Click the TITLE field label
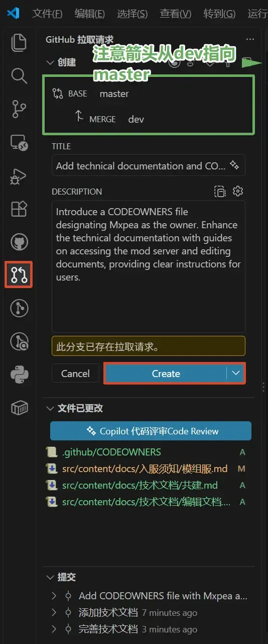268x644 pixels. click(x=61, y=146)
